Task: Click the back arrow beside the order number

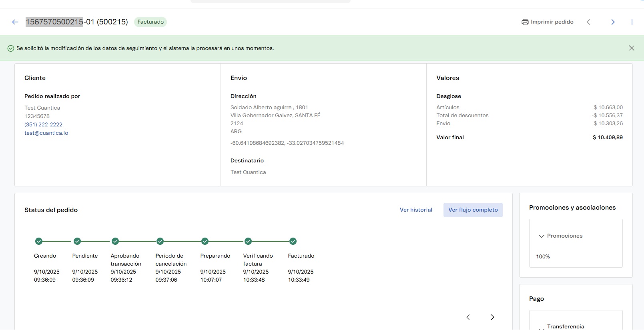Action: point(15,22)
